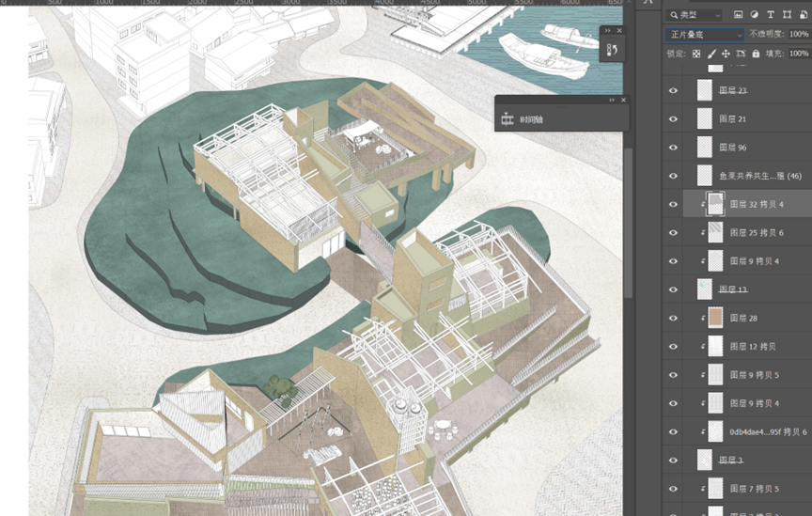
Task: Select layer named 鱼菜共养共生...殖 (46)
Action: point(760,176)
